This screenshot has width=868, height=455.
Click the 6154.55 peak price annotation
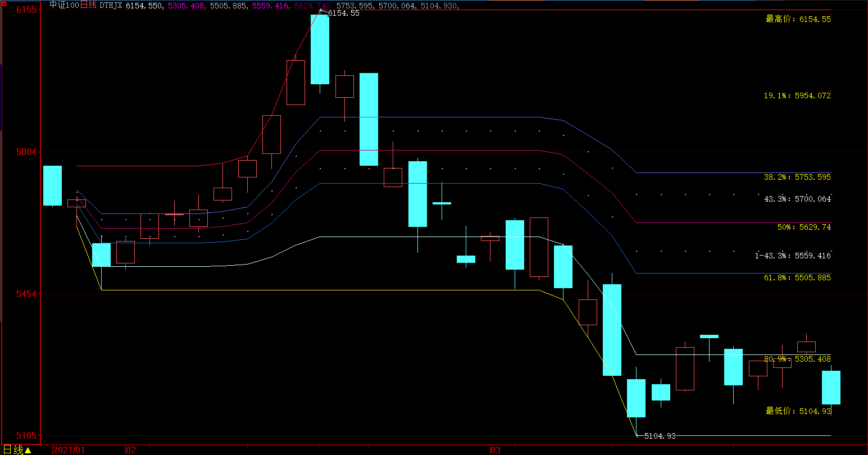click(x=343, y=13)
